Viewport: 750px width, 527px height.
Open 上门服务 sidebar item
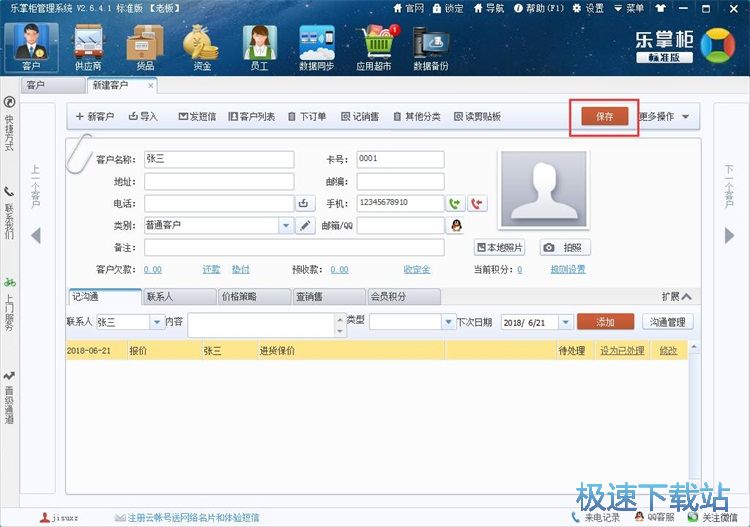click(x=9, y=304)
